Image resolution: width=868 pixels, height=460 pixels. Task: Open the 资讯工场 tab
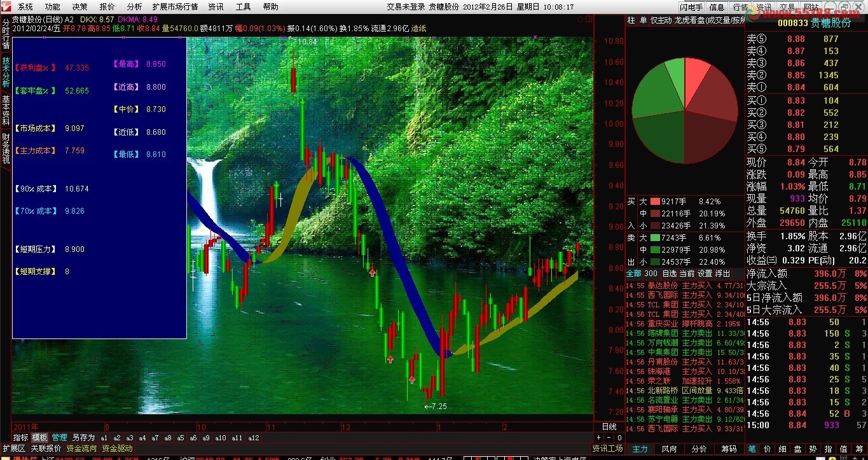click(x=607, y=449)
